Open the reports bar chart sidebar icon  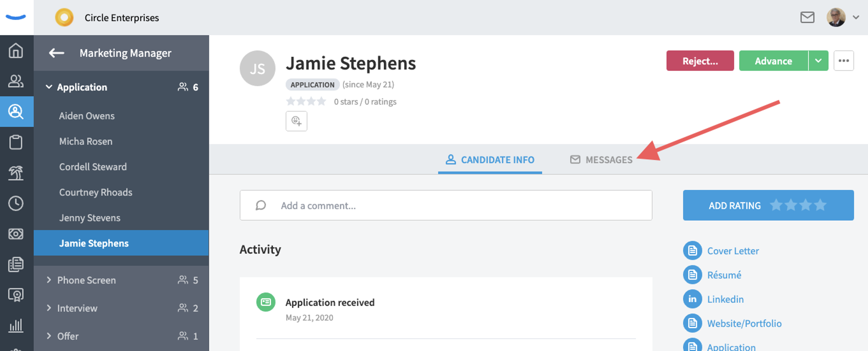(16, 325)
